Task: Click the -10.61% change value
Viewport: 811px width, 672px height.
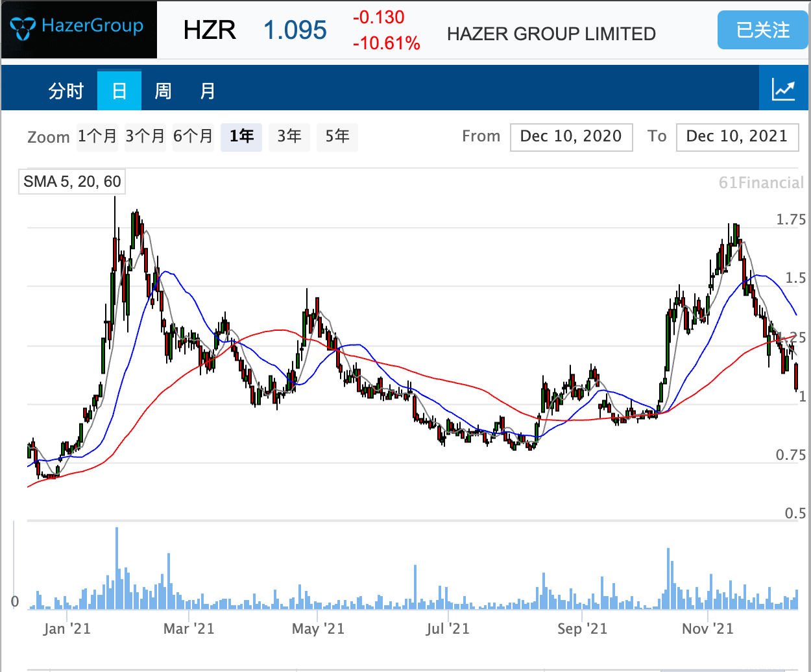Action: 387,43
